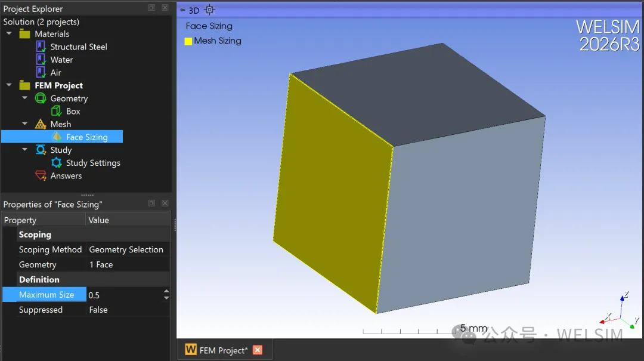The height and width of the screenshot is (361, 644).
Task: Close the Project Explorer panel
Action: pyautogui.click(x=165, y=8)
